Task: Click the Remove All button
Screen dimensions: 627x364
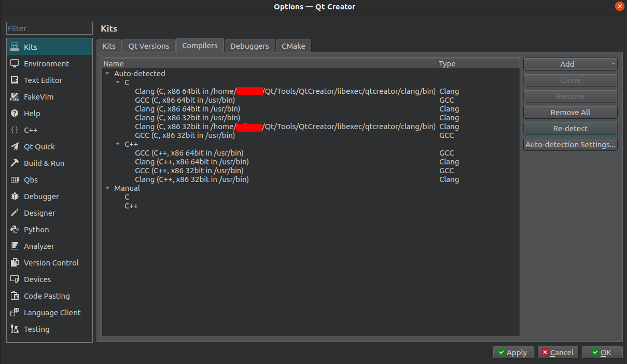Action: tap(570, 113)
